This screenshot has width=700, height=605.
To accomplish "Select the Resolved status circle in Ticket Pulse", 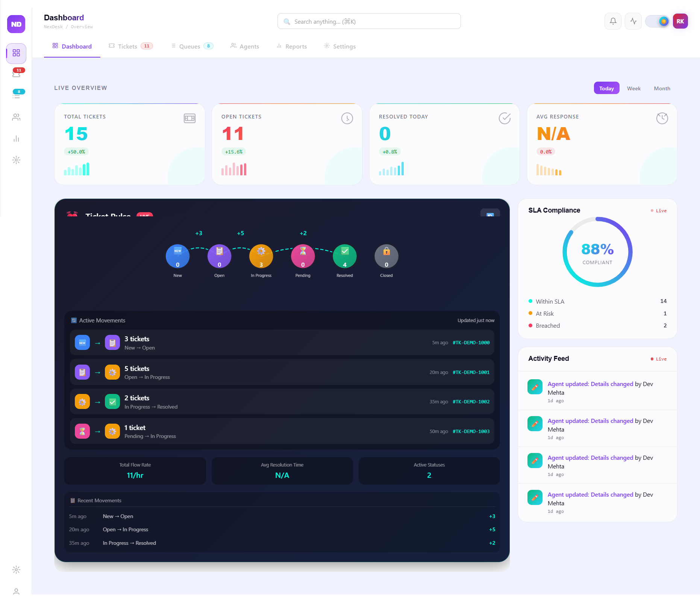I will [x=344, y=256].
